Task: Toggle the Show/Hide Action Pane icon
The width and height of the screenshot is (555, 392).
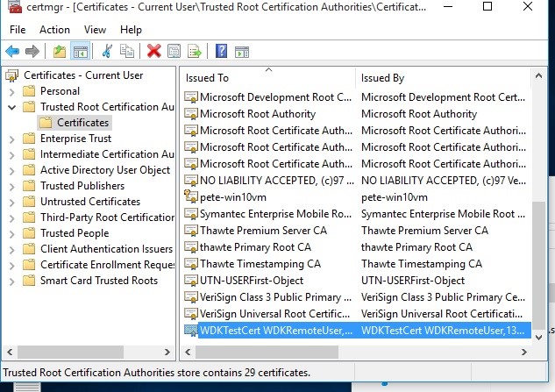Action: click(241, 51)
